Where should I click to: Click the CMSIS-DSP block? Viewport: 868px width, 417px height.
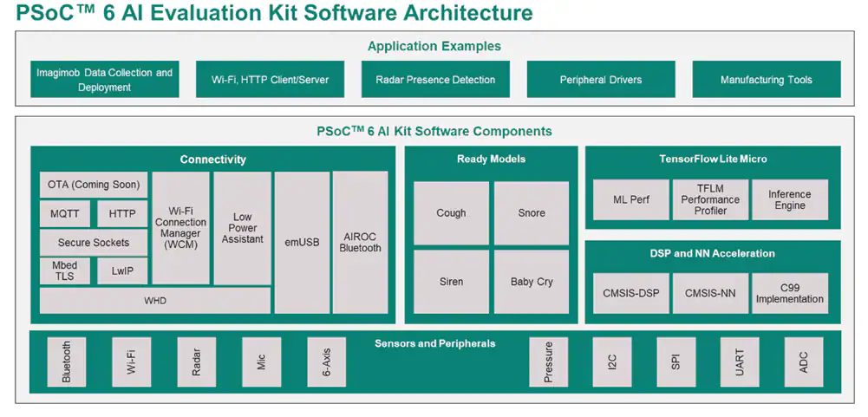point(631,294)
